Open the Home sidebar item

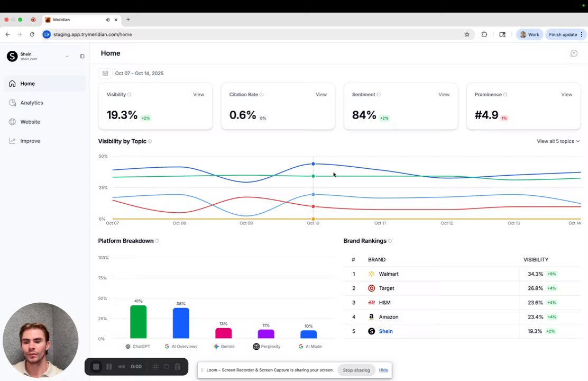click(x=45, y=83)
